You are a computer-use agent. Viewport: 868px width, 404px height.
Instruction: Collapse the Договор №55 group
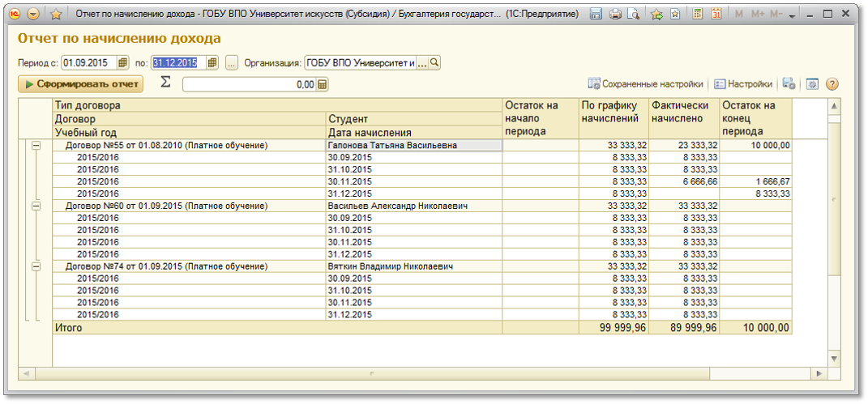click(36, 146)
